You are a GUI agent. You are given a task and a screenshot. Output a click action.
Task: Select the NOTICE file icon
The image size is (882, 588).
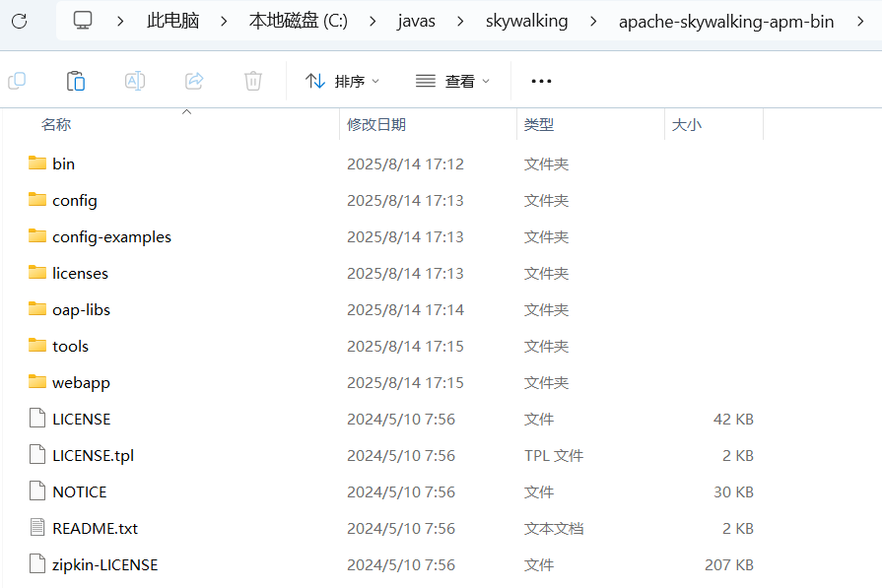[37, 491]
